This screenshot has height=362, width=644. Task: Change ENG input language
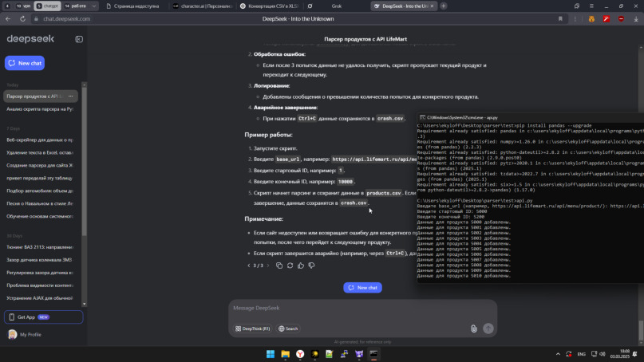coord(581,354)
